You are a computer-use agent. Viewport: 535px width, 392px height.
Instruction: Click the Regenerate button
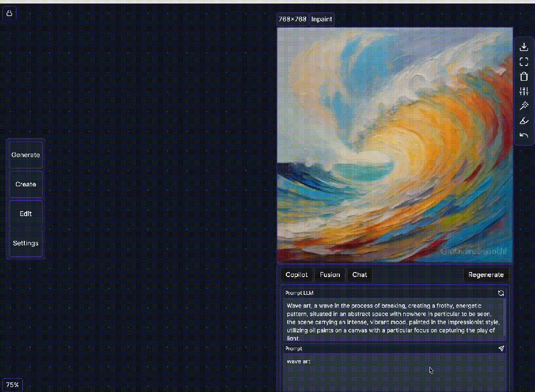coord(486,275)
